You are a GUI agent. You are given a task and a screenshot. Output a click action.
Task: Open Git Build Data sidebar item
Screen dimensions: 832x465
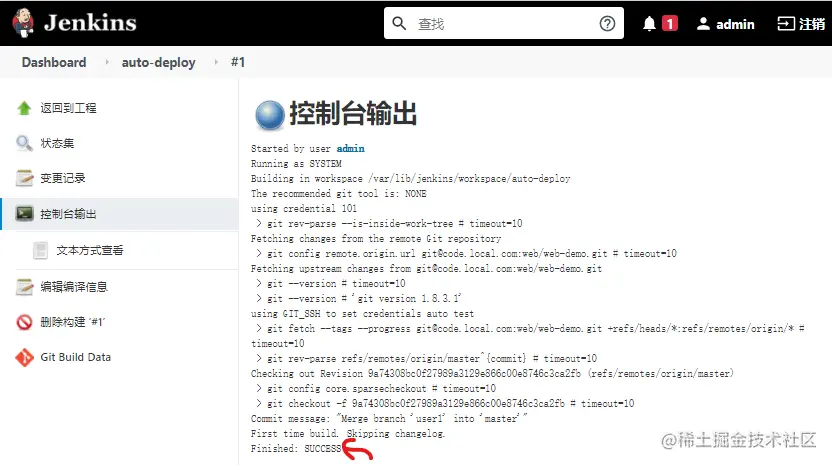75,357
